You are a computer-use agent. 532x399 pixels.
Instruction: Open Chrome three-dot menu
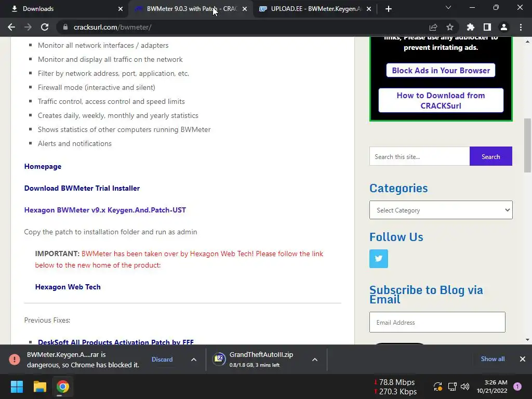[x=521, y=27]
